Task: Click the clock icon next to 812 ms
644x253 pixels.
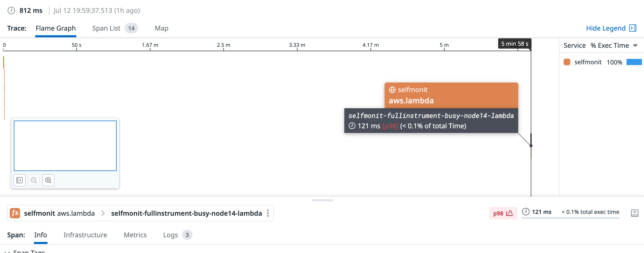Action: coord(11,11)
